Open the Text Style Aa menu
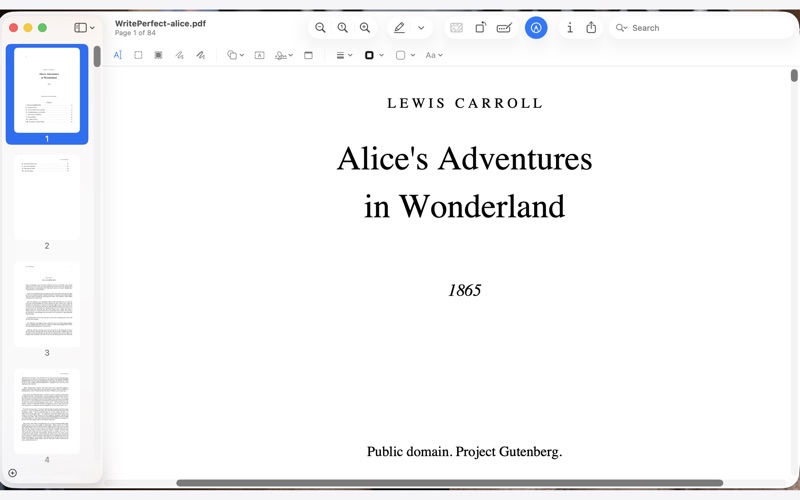The image size is (800, 500). 434,55
